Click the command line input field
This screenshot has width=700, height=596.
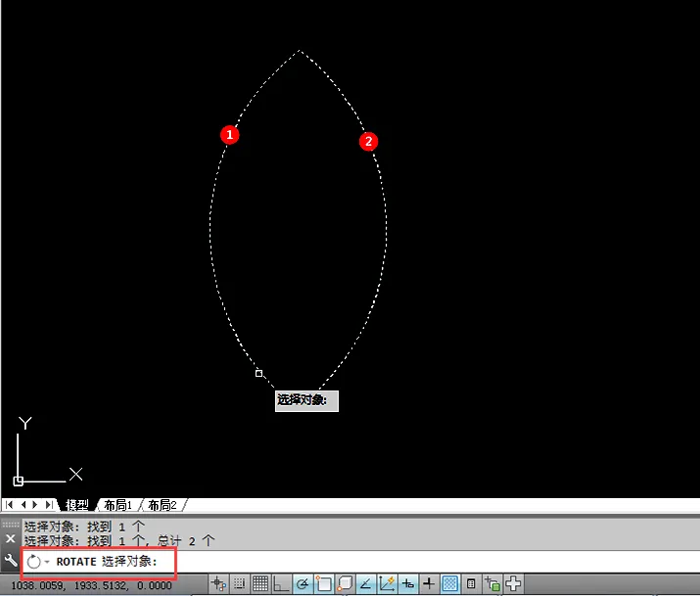(x=360, y=561)
